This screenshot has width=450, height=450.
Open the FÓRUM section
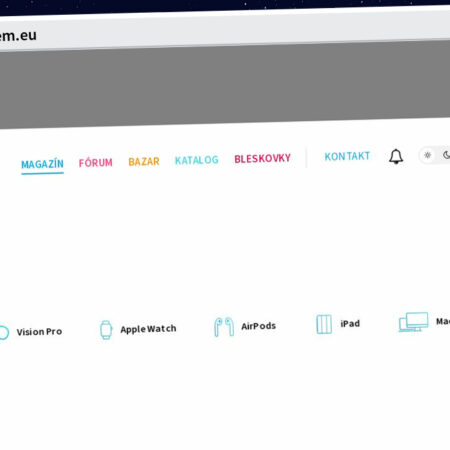[96, 163]
